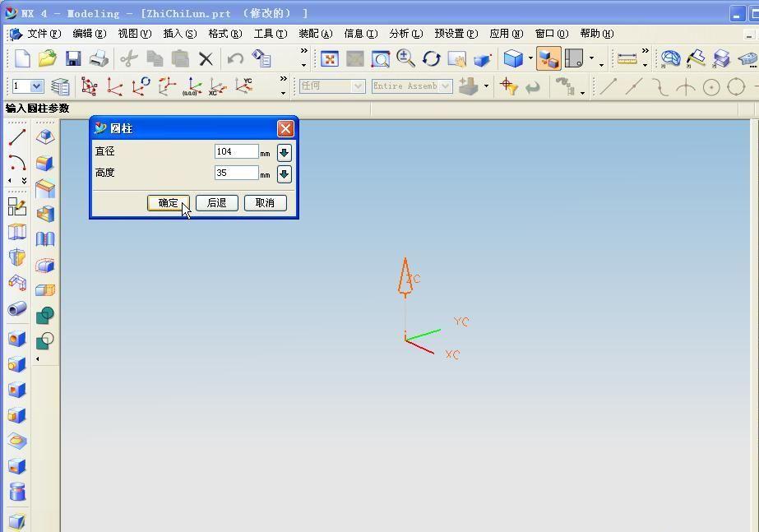This screenshot has width=759, height=532.
Task: Click the 高度 height input field
Action: [x=236, y=173]
